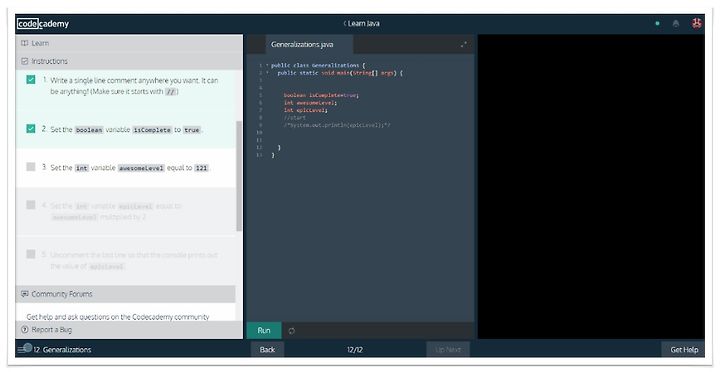Click the 'int awesomeLevel;' code line
Screen dimensions: 720x372
(x=310, y=102)
